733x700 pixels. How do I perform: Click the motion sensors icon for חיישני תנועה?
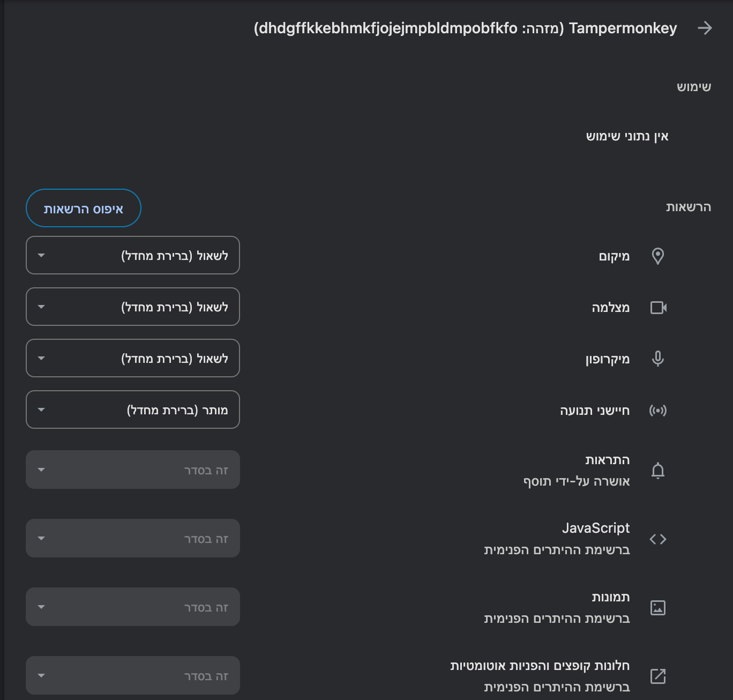pyautogui.click(x=658, y=411)
